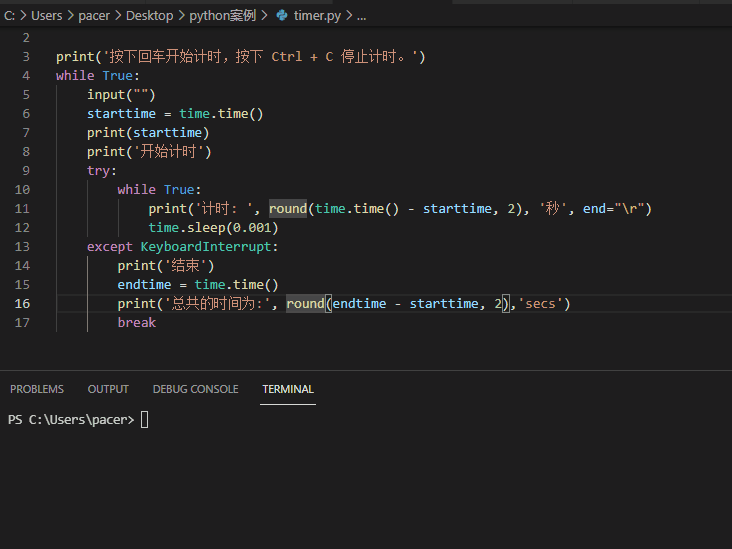The width and height of the screenshot is (732, 549).
Task: Select the TERMINAL tab
Action: pos(288,389)
